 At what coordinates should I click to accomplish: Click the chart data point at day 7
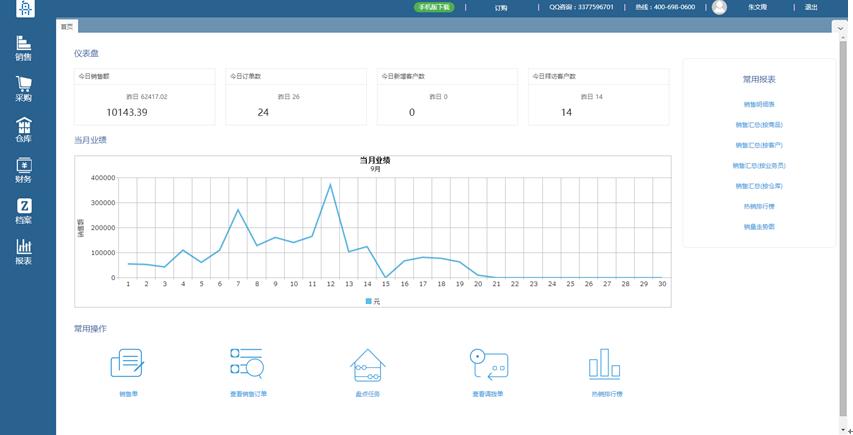point(238,210)
